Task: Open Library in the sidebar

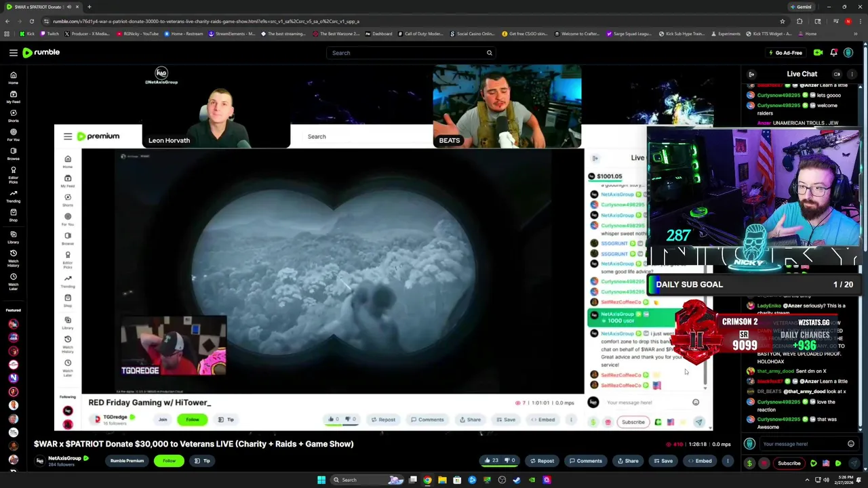Action: coord(13,237)
